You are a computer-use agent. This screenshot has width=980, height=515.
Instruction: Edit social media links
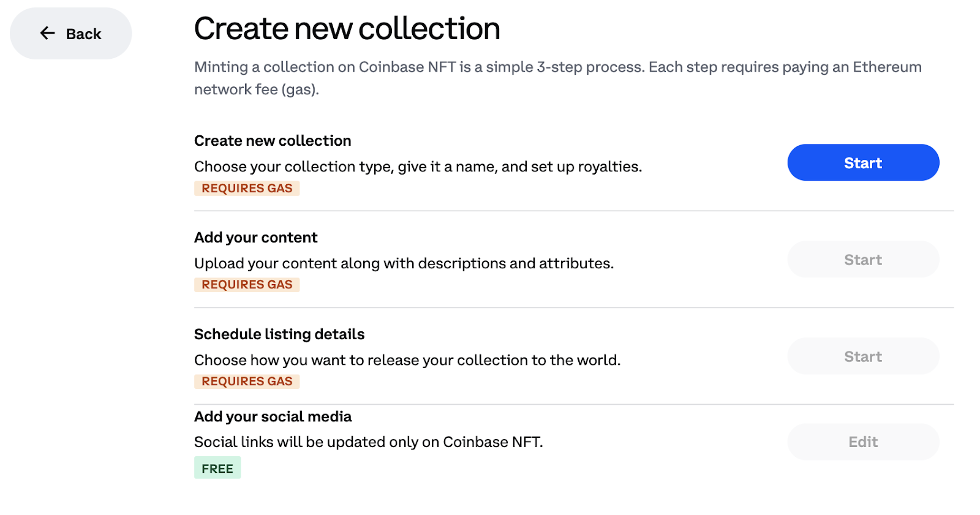click(863, 442)
